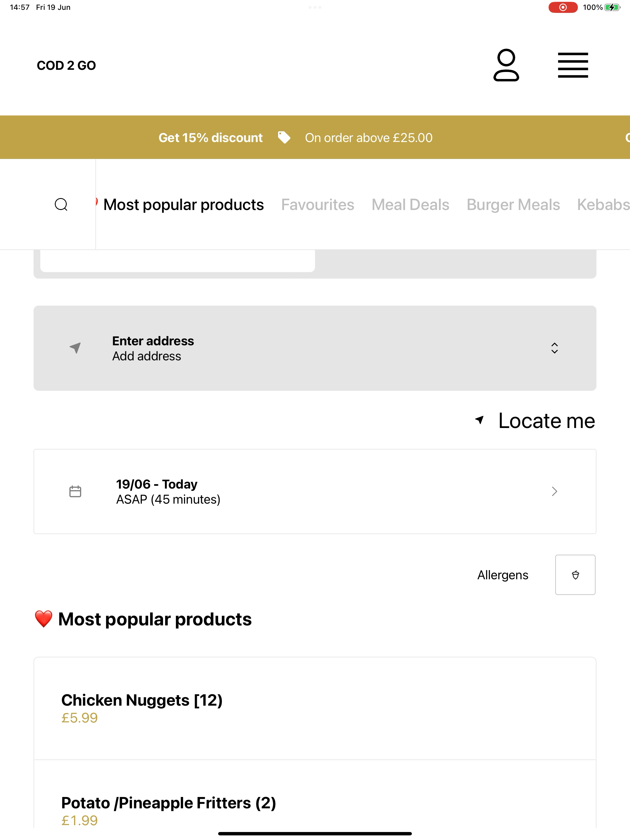Select Chicken Nuggets [12] item
Image resolution: width=630 pixels, height=840 pixels.
point(315,708)
